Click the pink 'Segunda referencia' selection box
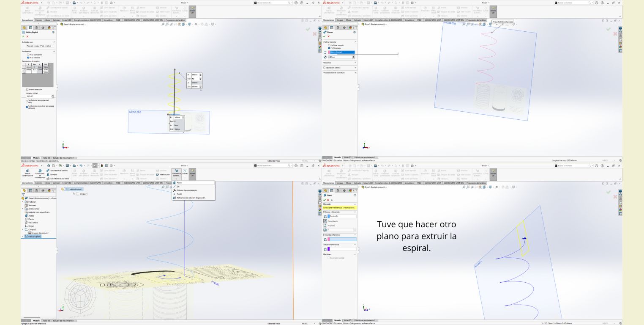644x325 pixels. (x=342, y=240)
